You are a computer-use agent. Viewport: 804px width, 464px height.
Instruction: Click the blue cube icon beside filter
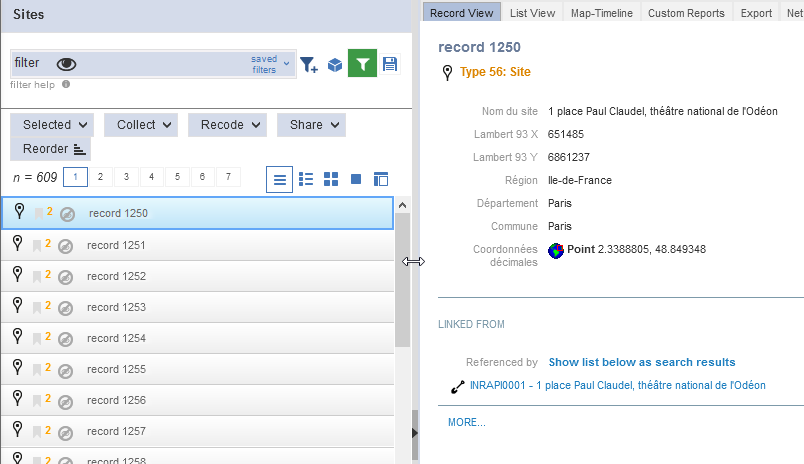[x=335, y=65]
